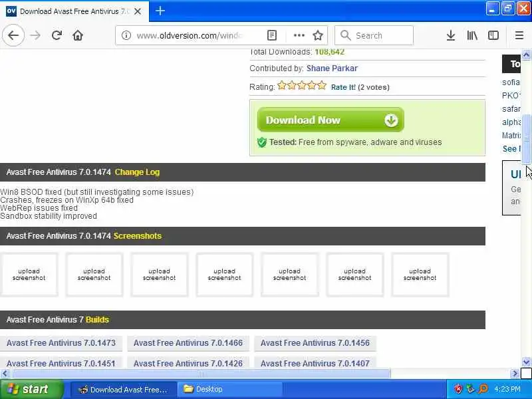
Task: Switch to Download Avast Free taskbar button
Action: click(124, 390)
